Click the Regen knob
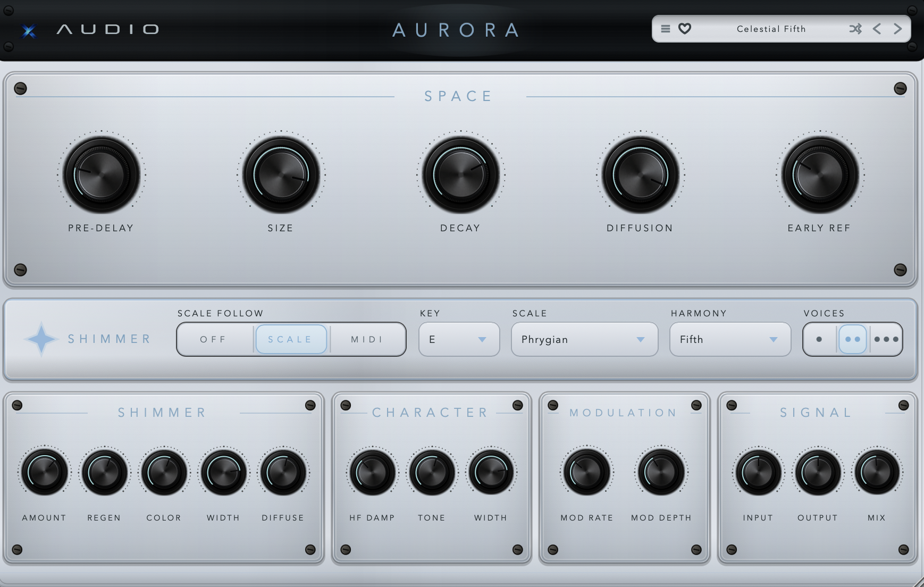This screenshot has width=924, height=587. click(104, 472)
